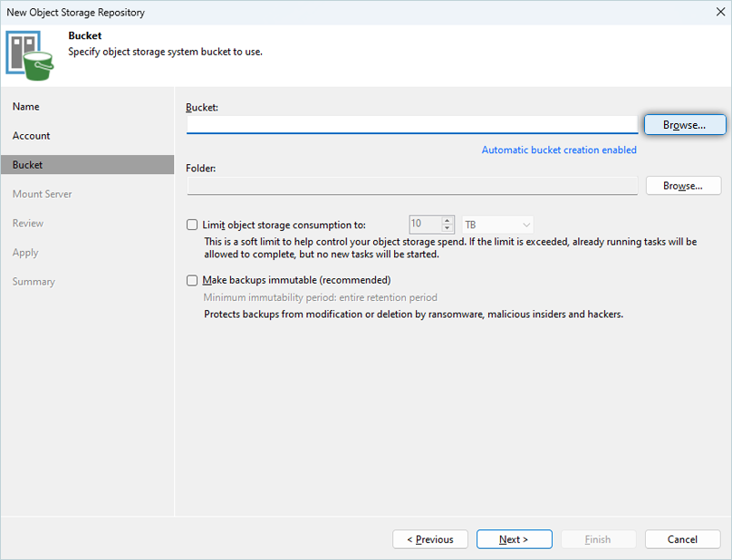The height and width of the screenshot is (560, 732).
Task: Check Make backups immutable option
Action: (x=192, y=281)
